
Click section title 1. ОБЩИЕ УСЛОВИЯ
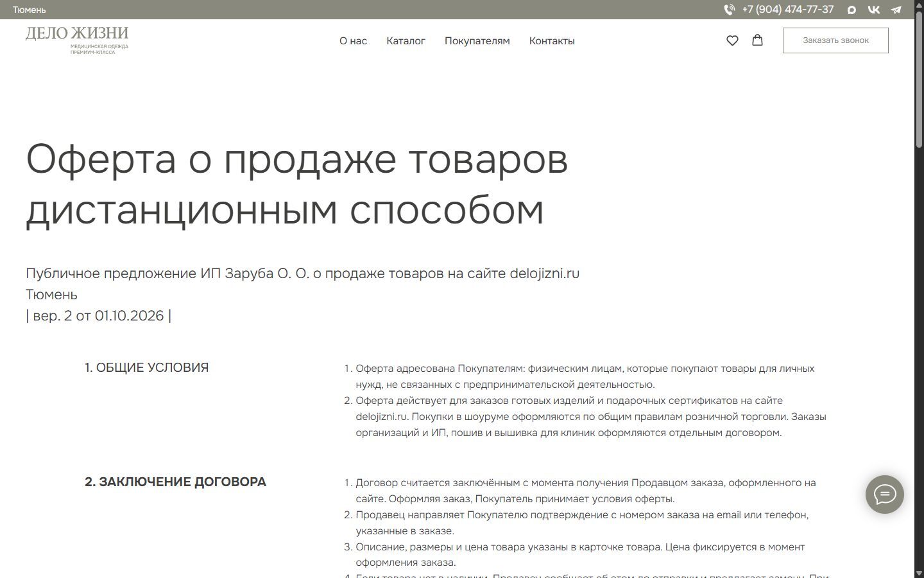[147, 367]
